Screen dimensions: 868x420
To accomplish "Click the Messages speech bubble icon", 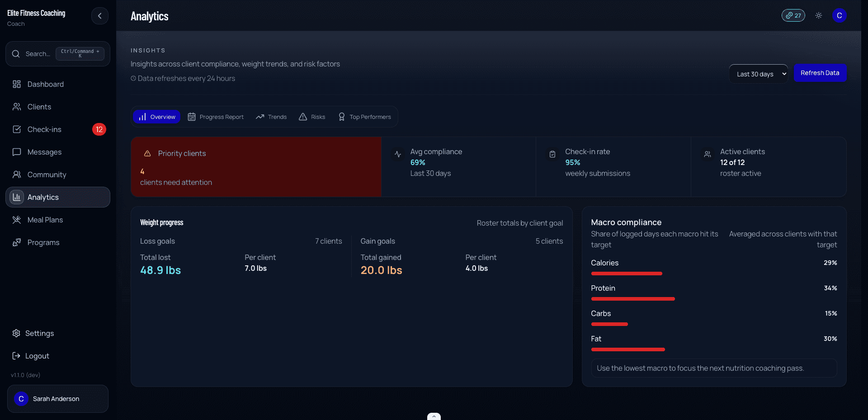I will (17, 152).
